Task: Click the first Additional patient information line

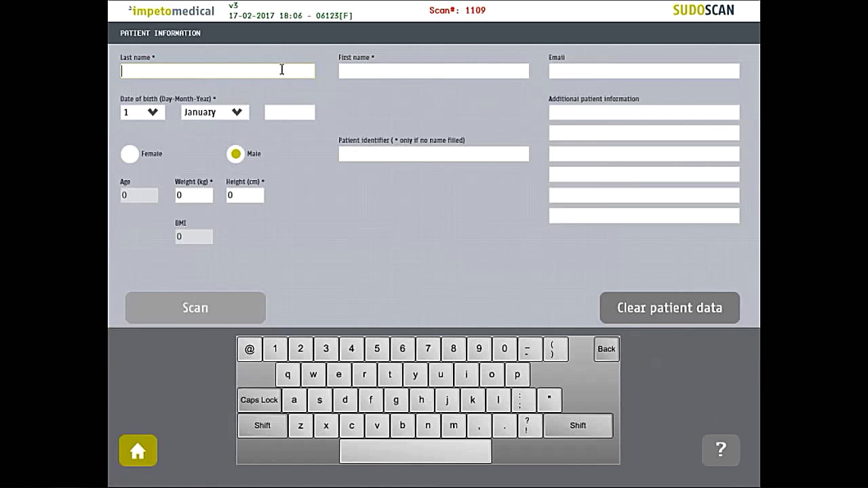Action: [644, 113]
